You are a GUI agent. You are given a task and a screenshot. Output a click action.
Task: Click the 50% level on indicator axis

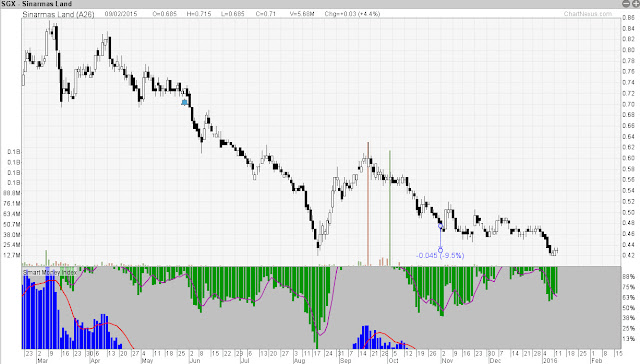tap(629, 308)
